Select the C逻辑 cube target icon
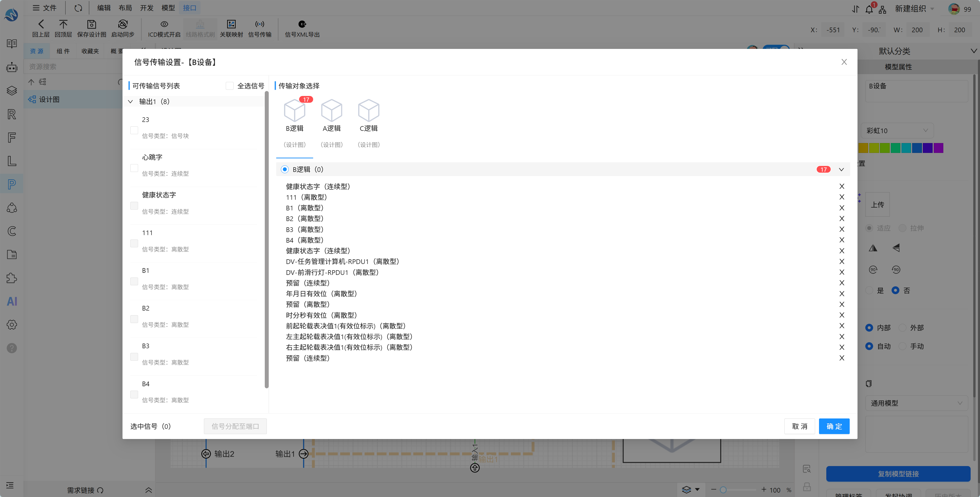 pos(368,111)
